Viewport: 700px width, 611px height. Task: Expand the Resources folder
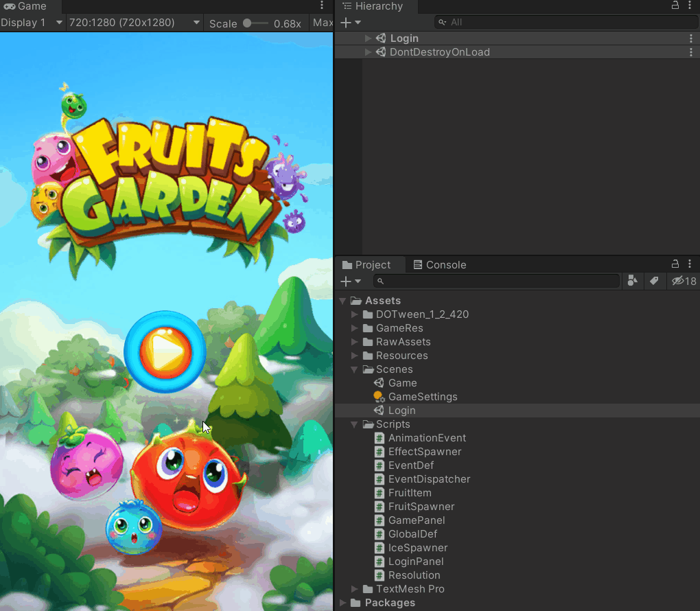point(355,356)
